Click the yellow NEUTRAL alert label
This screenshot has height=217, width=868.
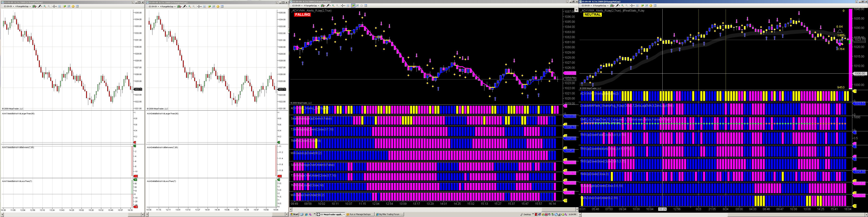click(592, 14)
